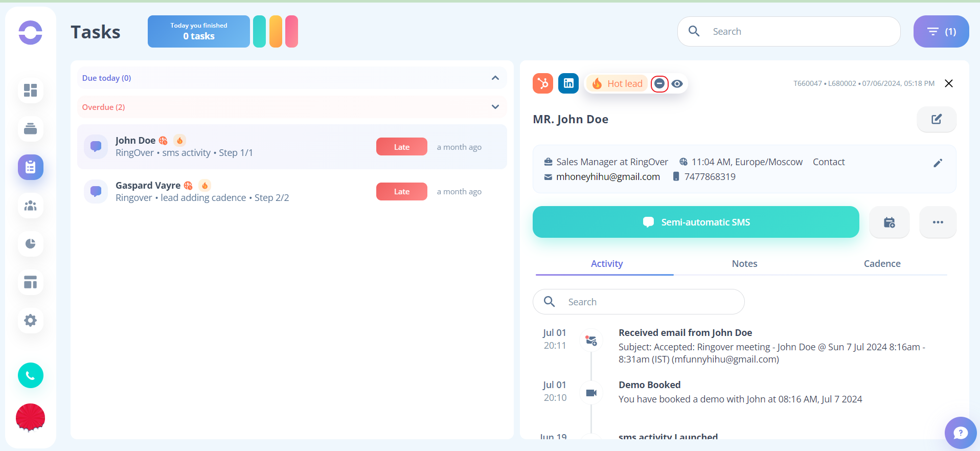The height and width of the screenshot is (451, 980).
Task: Click the pencil icon in contact info card
Action: tap(938, 163)
